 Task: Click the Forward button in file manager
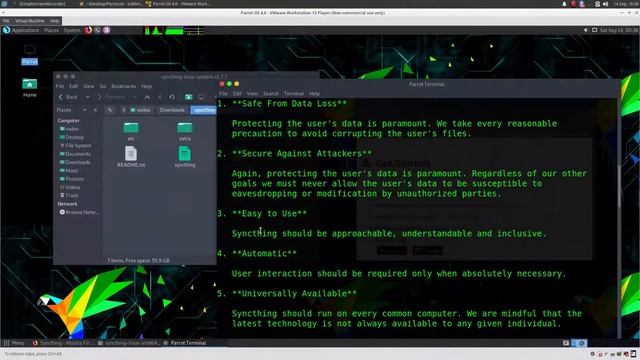(x=111, y=97)
